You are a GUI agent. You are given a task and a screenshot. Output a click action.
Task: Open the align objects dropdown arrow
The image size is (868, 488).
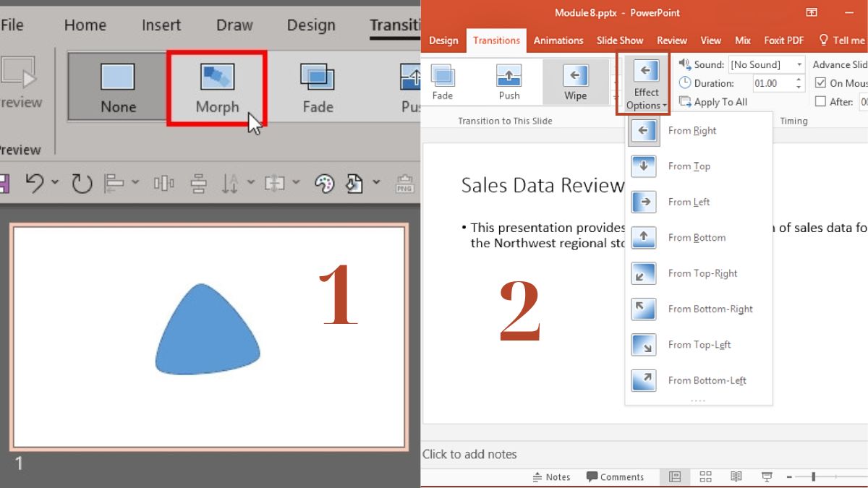[135, 184]
